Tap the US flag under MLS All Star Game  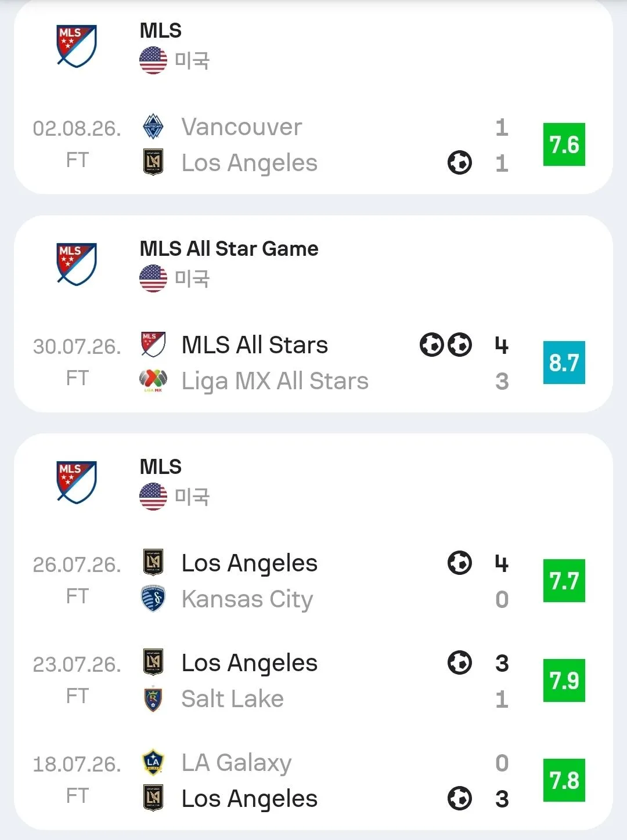coord(153,278)
